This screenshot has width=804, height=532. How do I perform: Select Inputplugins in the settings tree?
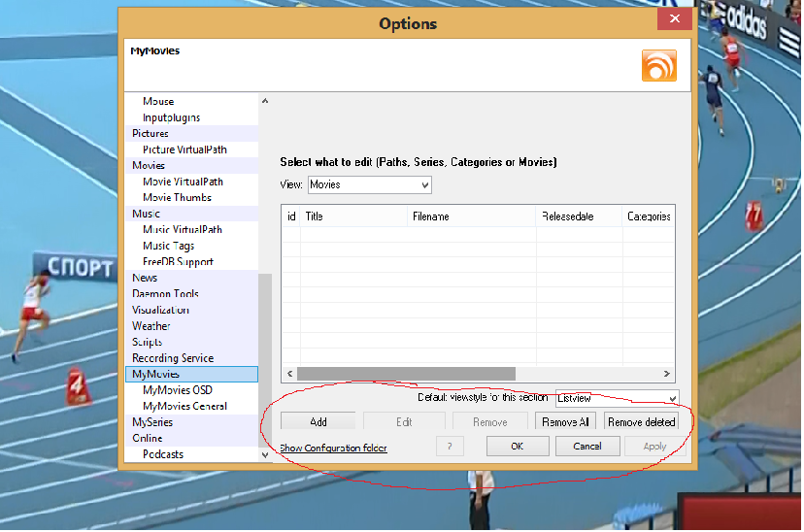coord(171,117)
